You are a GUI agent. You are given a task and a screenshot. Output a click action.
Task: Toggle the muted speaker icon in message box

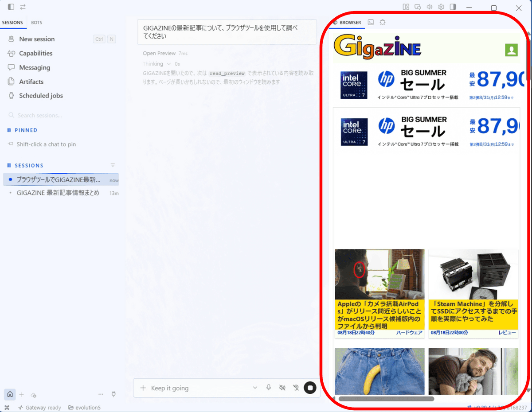click(282, 388)
